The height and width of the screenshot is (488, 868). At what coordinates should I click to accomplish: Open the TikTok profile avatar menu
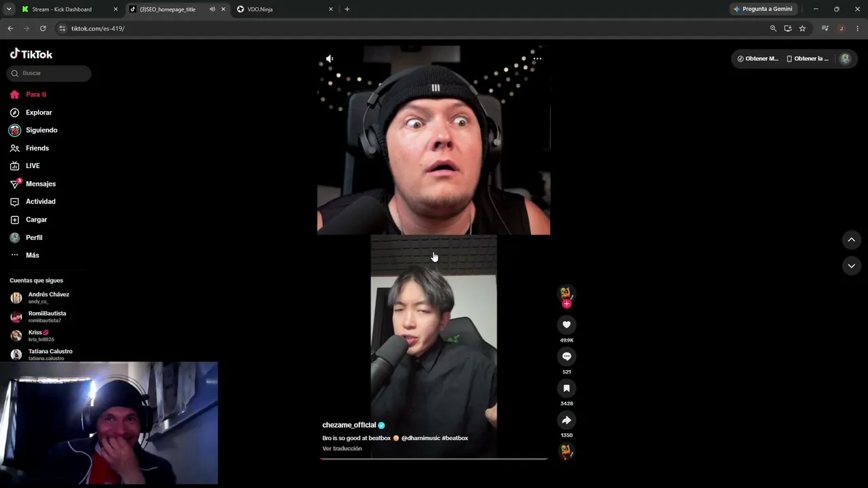coord(845,59)
